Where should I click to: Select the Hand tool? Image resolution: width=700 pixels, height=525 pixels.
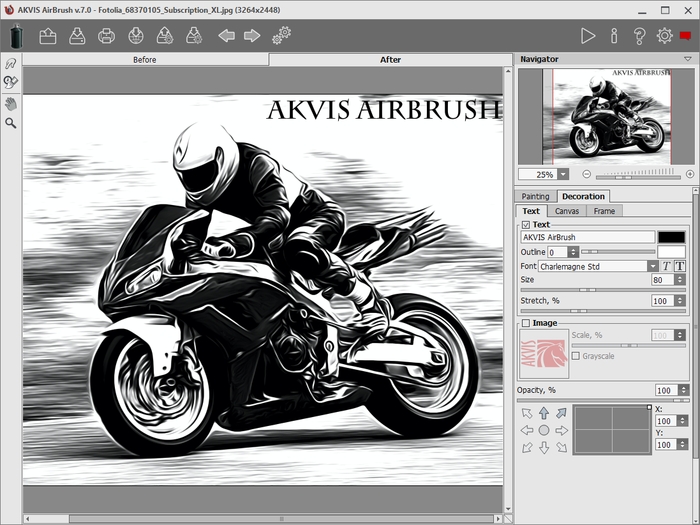click(x=11, y=104)
